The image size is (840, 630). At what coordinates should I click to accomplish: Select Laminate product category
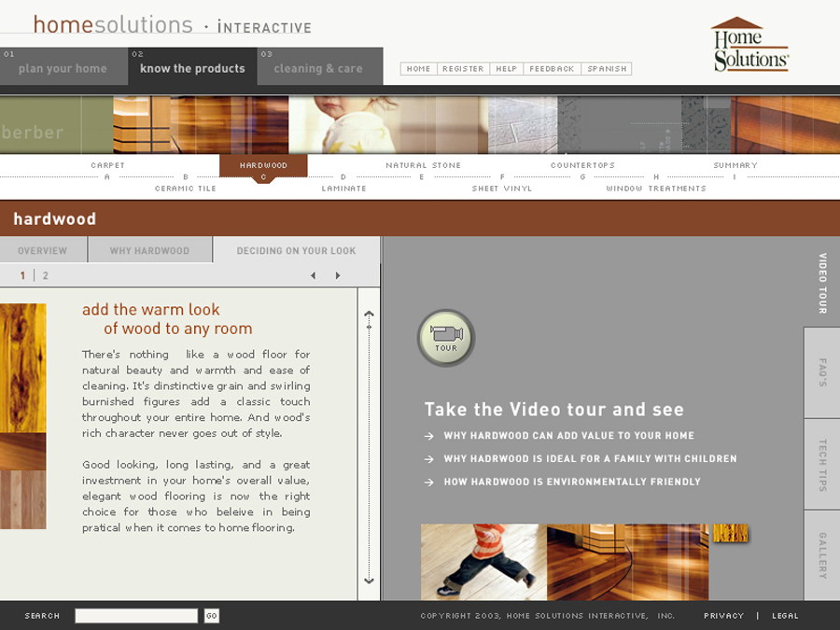click(x=343, y=189)
